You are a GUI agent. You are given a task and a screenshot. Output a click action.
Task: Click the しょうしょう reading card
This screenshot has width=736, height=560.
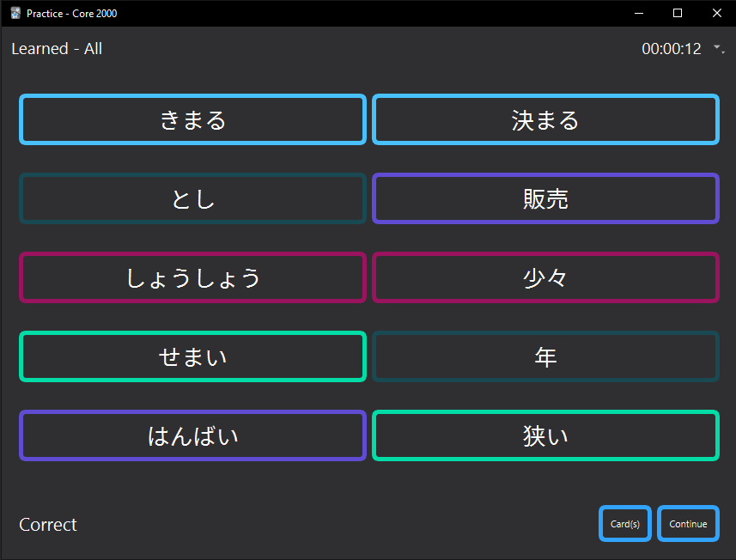tap(192, 277)
